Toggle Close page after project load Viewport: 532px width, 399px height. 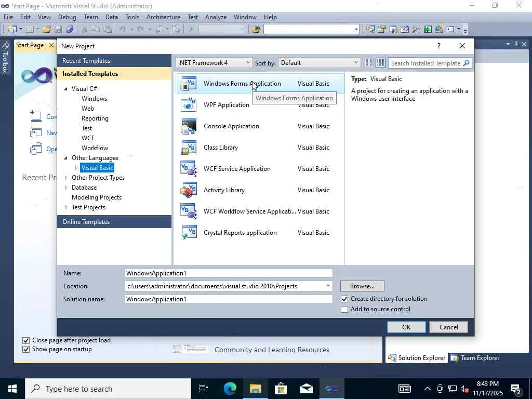tap(26, 340)
